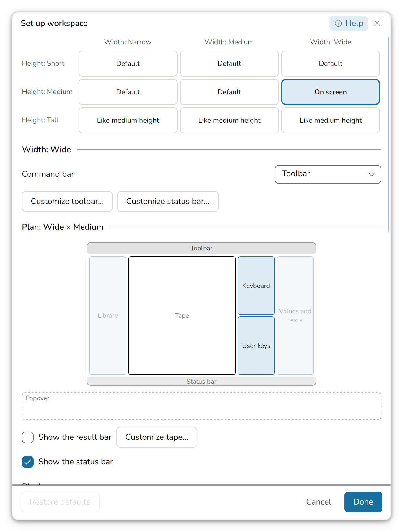Screen dimensions: 403x532
Task: Pick Like medium height under Width: Medium
Action: [229, 120]
